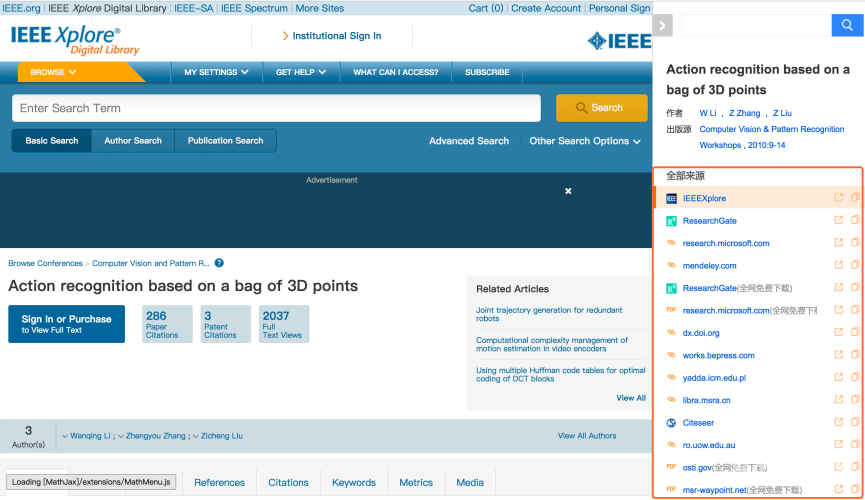Screen dimensions: 865x500
Task: Open external link icon for msr-waypoint.net
Action: (x=839, y=489)
